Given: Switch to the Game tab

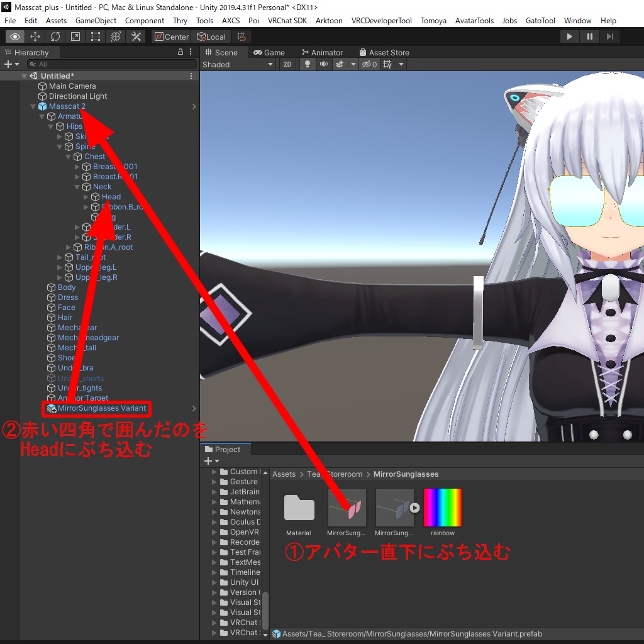Looking at the screenshot, I should pyautogui.click(x=269, y=53).
